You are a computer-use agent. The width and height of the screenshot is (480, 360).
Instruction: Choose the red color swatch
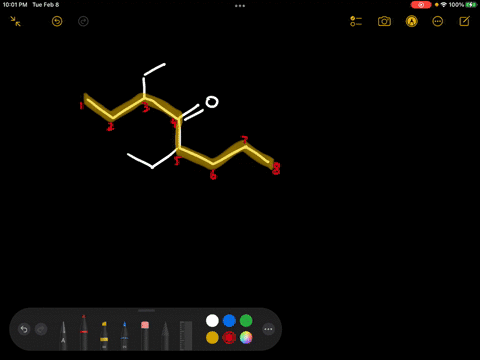pos(229,338)
